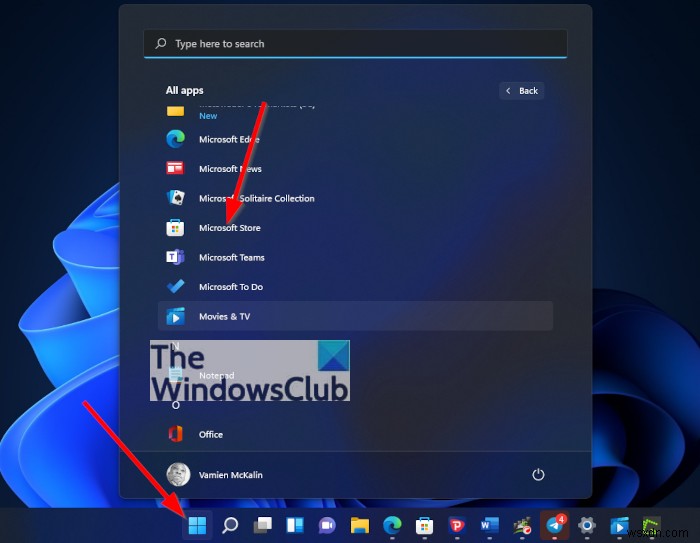Image resolution: width=700 pixels, height=543 pixels.
Task: Open Word from the taskbar
Action: [490, 526]
